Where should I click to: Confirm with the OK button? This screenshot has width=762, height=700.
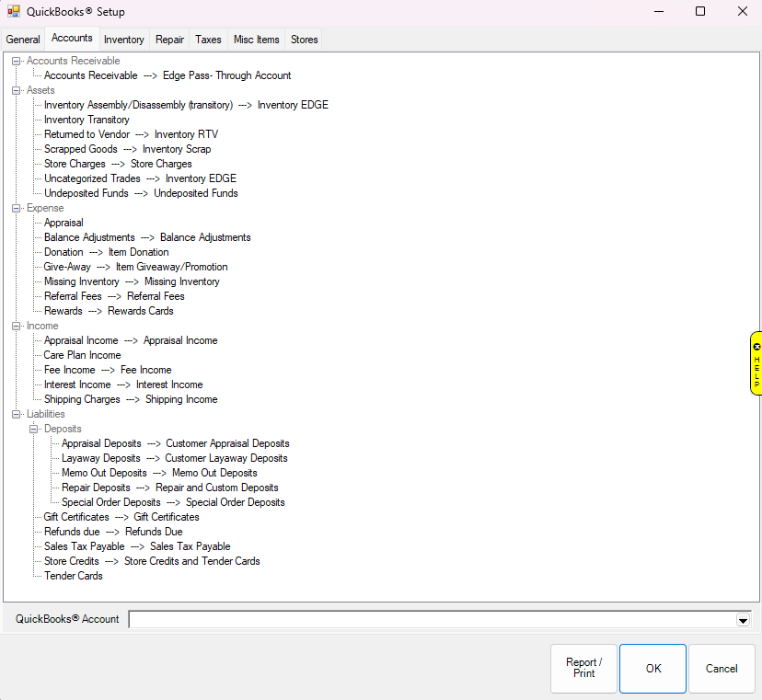[x=652, y=669]
